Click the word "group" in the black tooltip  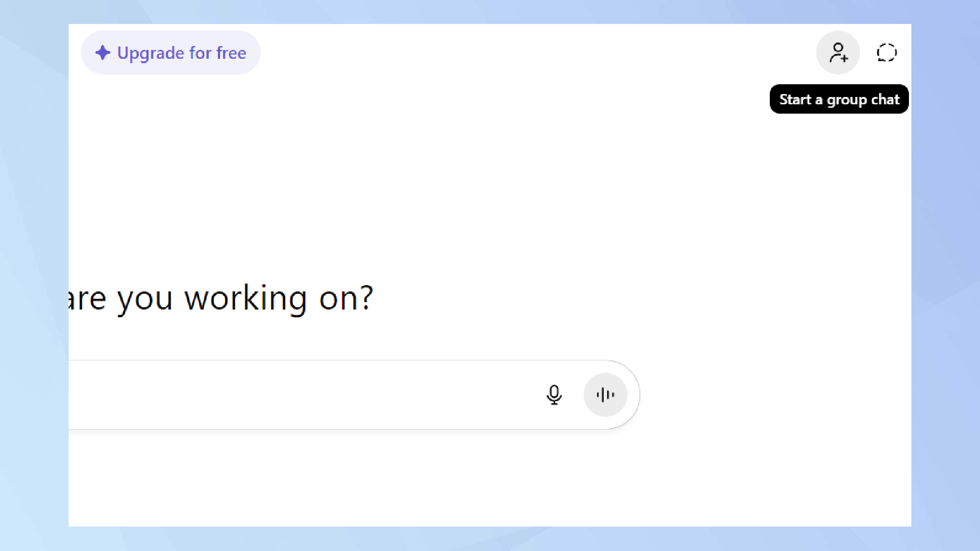coord(846,100)
